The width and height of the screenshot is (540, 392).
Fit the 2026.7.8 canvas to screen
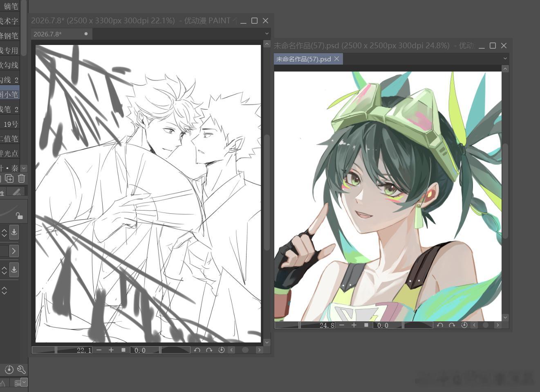click(123, 350)
